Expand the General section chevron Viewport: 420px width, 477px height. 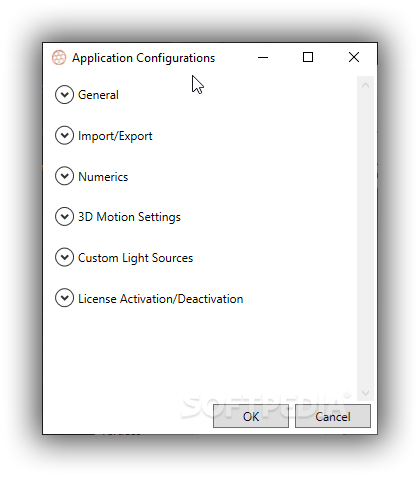click(x=64, y=95)
